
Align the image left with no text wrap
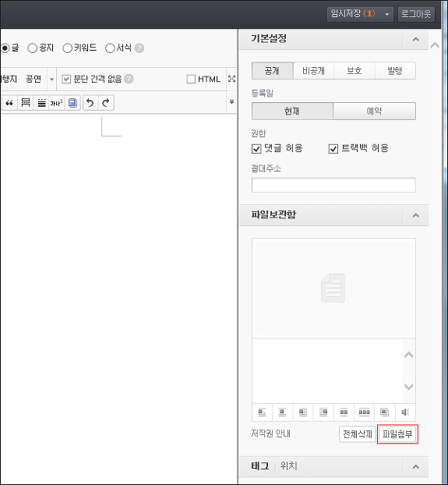tap(262, 412)
